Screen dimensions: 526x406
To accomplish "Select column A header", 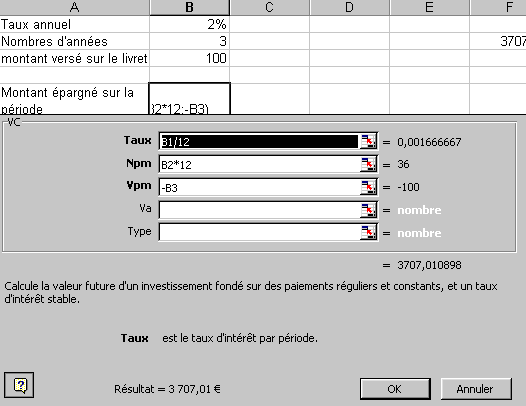I will tap(74, 7).
